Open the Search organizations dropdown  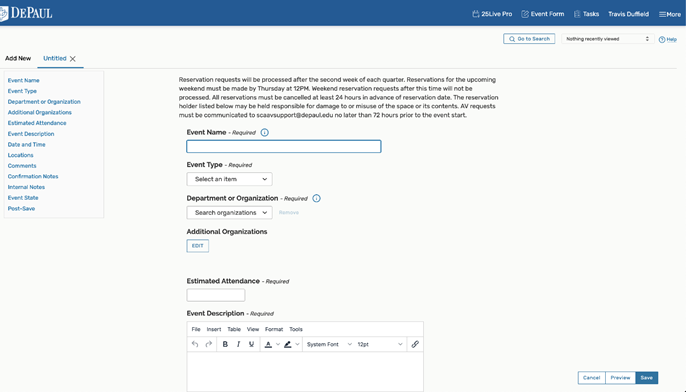[x=229, y=212]
